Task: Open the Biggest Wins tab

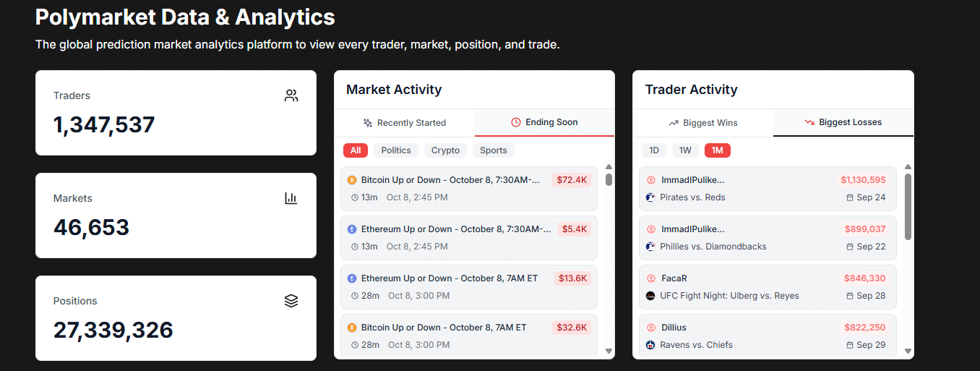Action: (703, 123)
